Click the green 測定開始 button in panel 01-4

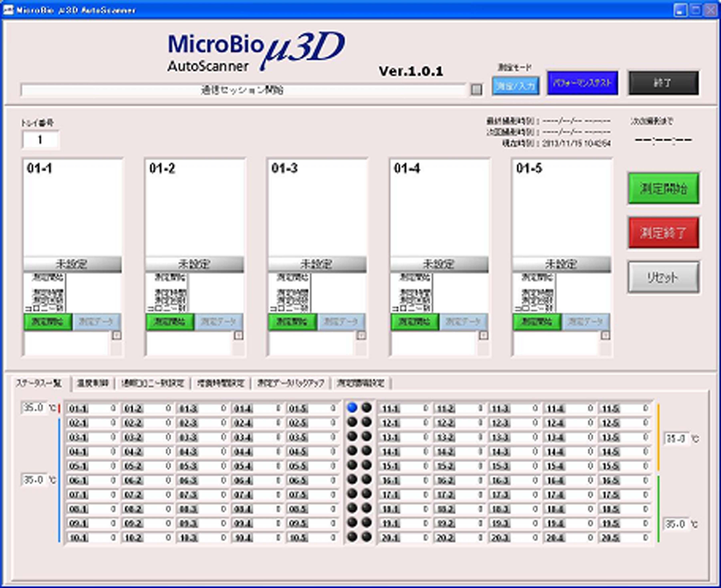(x=415, y=322)
